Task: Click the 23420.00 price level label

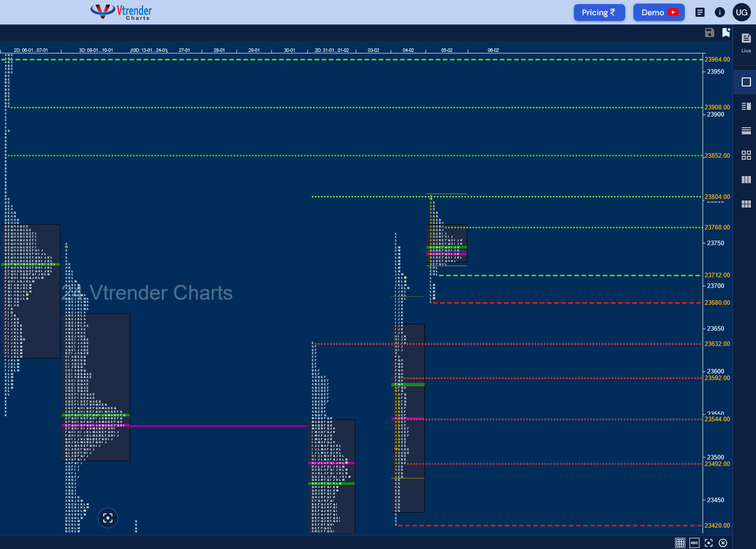Action: [718, 525]
